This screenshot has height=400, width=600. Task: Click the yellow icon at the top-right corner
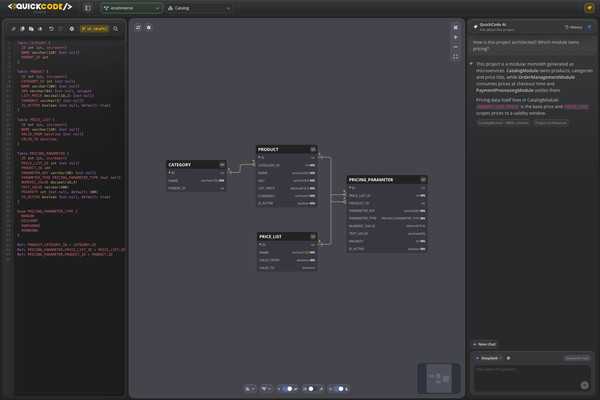589,8
